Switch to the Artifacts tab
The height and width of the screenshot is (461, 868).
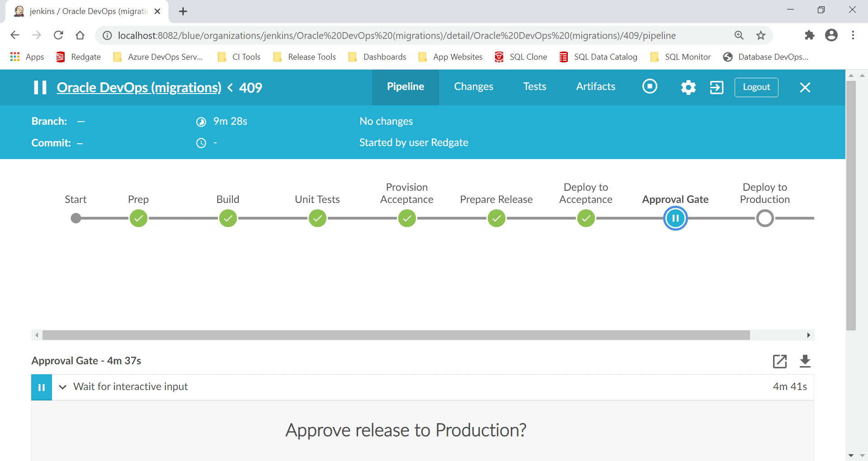click(x=595, y=87)
